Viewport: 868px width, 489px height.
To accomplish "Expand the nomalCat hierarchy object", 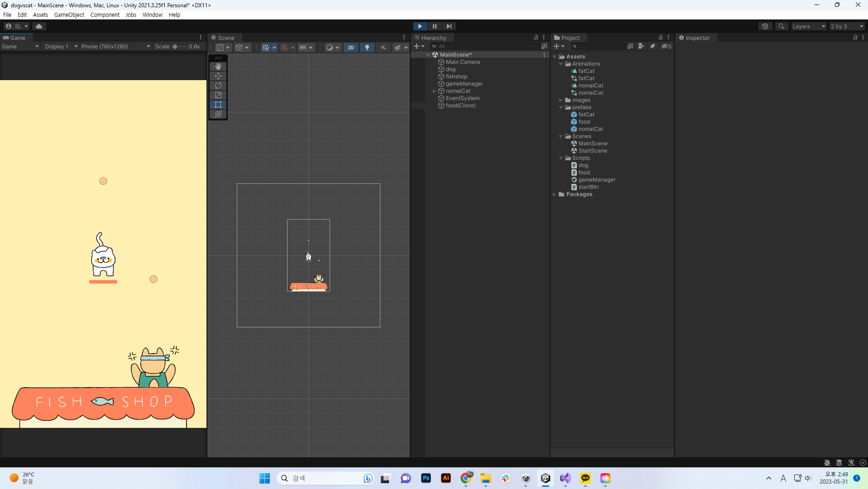I will (435, 91).
